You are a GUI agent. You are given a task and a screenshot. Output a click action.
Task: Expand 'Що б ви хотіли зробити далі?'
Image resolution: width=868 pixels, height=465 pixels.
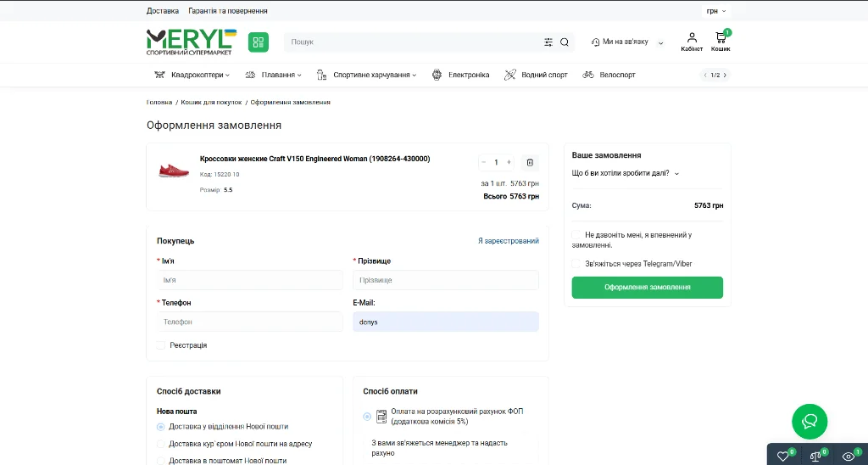tap(626, 173)
